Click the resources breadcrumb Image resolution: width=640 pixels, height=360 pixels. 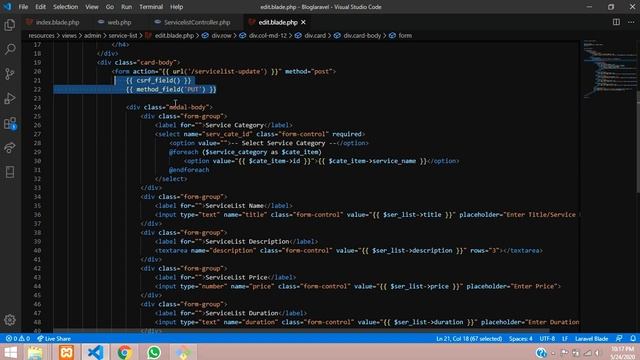tap(41, 36)
